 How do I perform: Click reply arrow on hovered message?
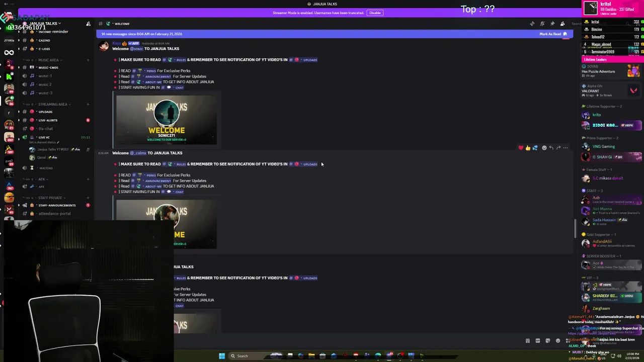coord(551,148)
